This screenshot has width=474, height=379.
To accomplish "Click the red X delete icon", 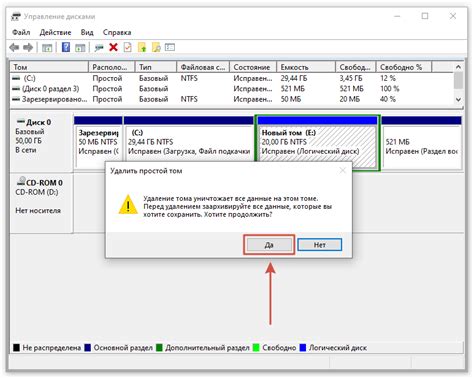I will click(113, 47).
